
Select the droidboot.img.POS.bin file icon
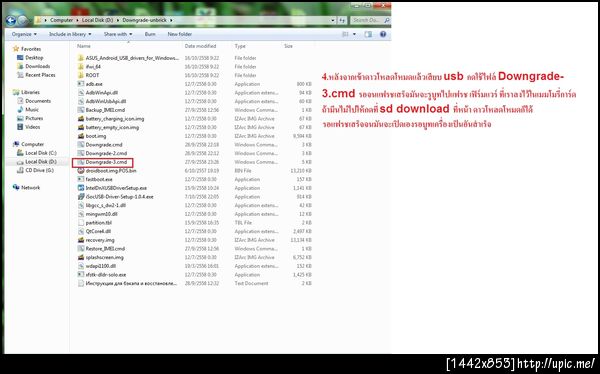[81, 171]
